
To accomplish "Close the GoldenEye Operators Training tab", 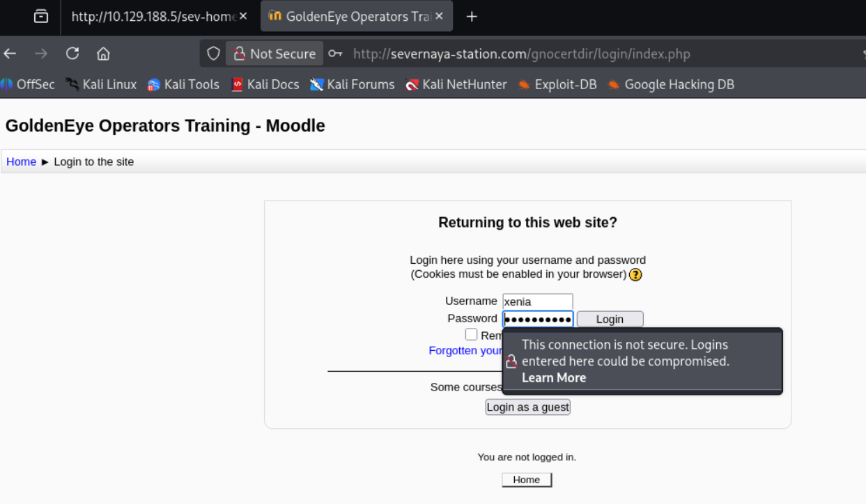I will pos(440,16).
